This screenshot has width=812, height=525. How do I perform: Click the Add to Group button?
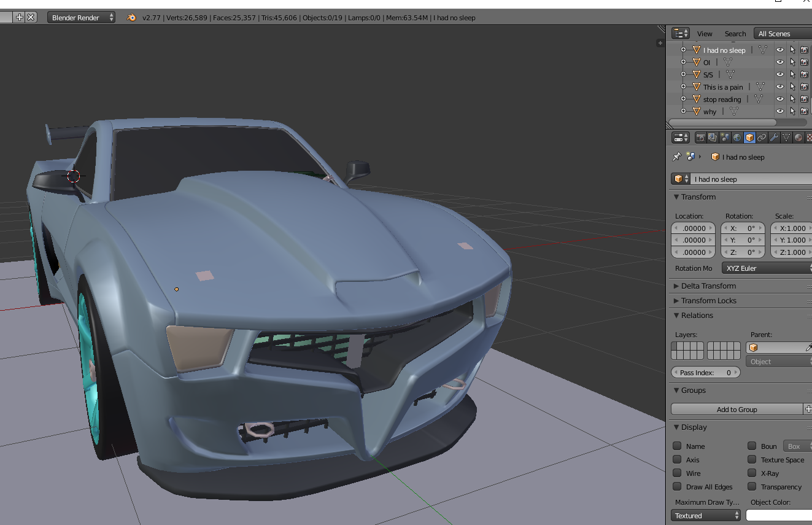pos(737,409)
